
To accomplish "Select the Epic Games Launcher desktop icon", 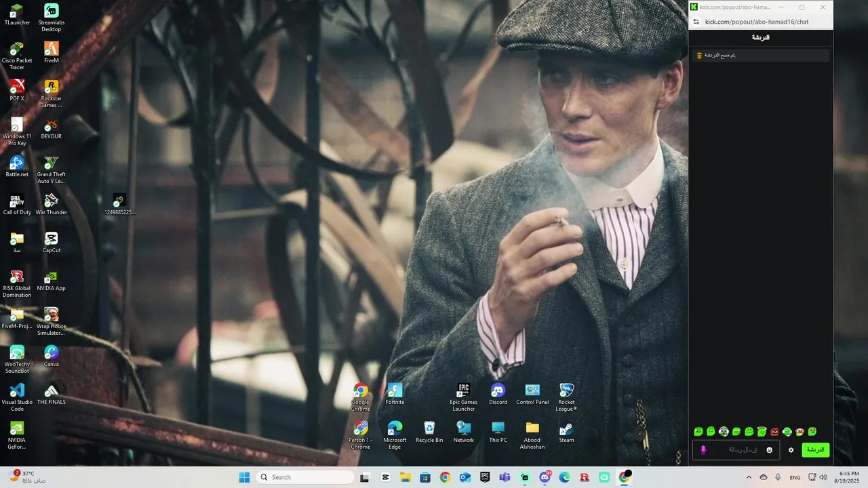I will pyautogui.click(x=464, y=398).
